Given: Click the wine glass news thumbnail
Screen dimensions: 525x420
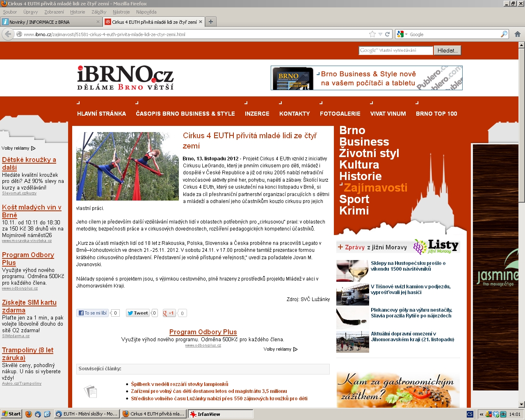Looking at the screenshot, I should [x=353, y=271].
